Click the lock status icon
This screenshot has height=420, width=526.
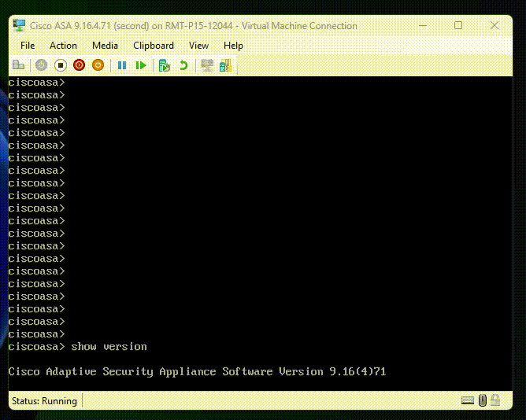[495, 400]
